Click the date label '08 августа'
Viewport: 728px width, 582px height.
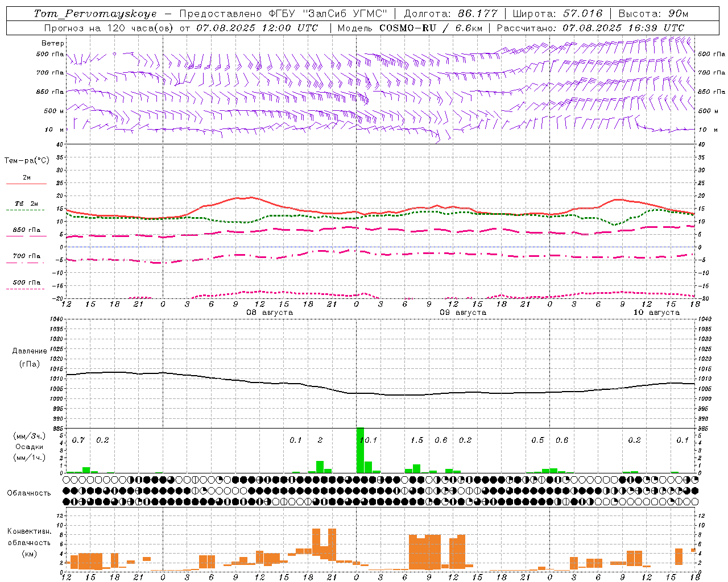[270, 313]
